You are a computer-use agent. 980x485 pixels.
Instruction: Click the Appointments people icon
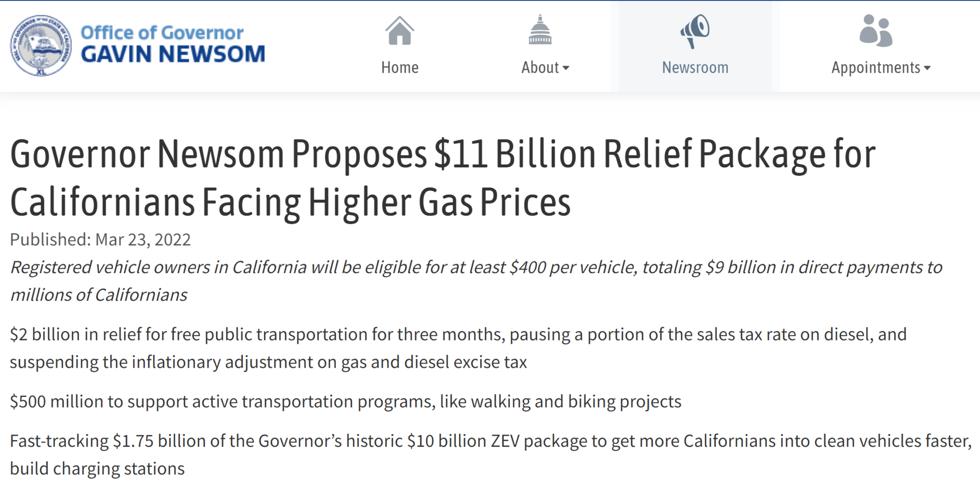click(x=876, y=31)
